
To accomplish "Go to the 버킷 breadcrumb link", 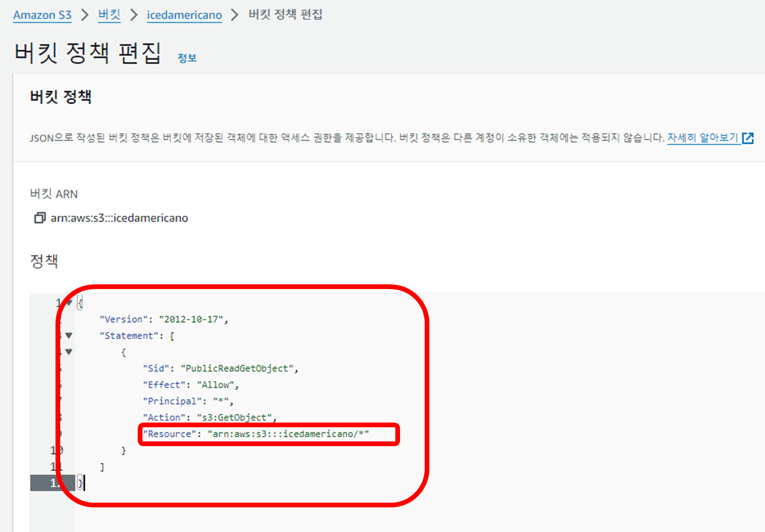I will pyautogui.click(x=109, y=15).
